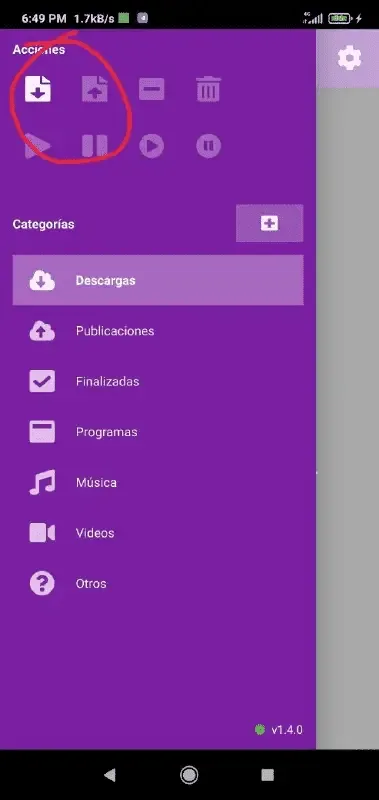Open the Otros category
The height and width of the screenshot is (800, 379).
pyautogui.click(x=158, y=583)
